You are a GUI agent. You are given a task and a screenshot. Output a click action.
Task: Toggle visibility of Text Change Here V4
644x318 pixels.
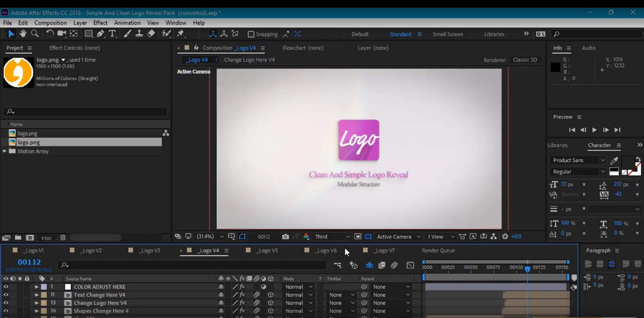[6, 295]
